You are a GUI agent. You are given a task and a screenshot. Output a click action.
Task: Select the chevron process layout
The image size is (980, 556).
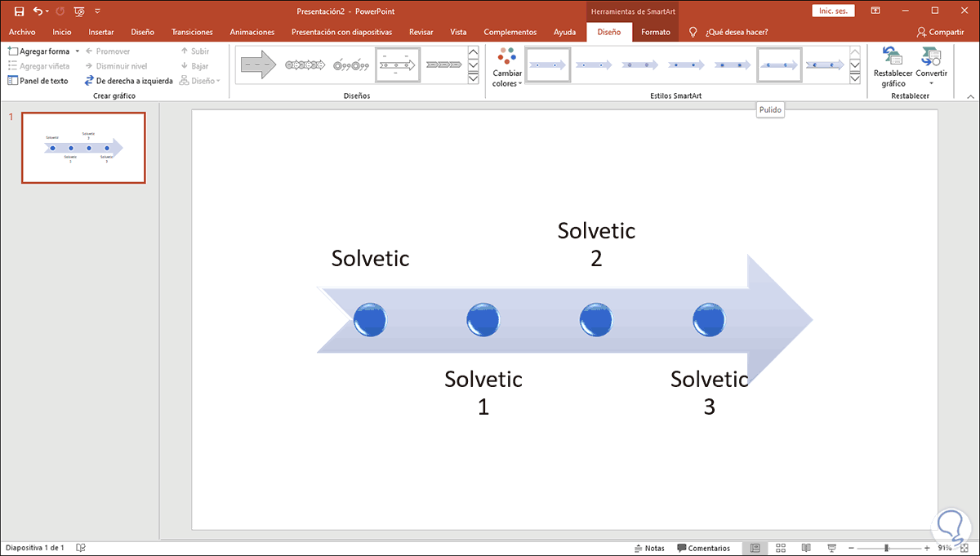point(444,64)
